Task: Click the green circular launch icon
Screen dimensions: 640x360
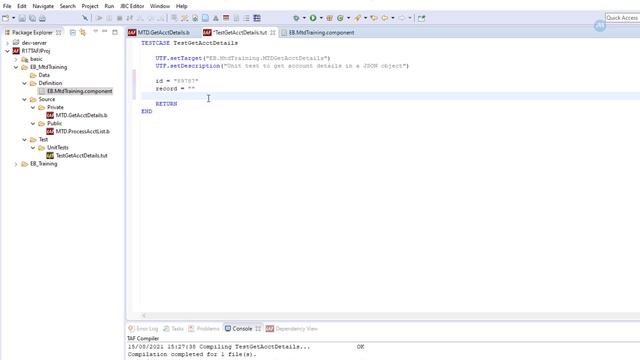Action: coord(340,18)
